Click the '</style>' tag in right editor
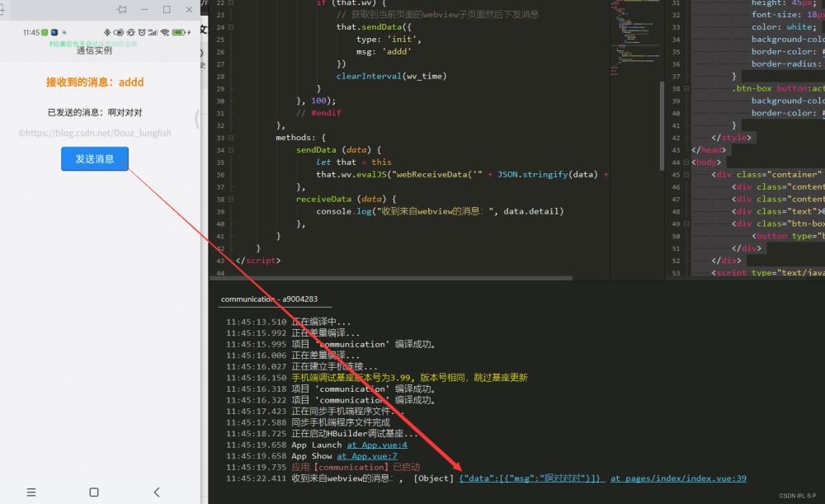The width and height of the screenshot is (825, 504). (x=731, y=138)
